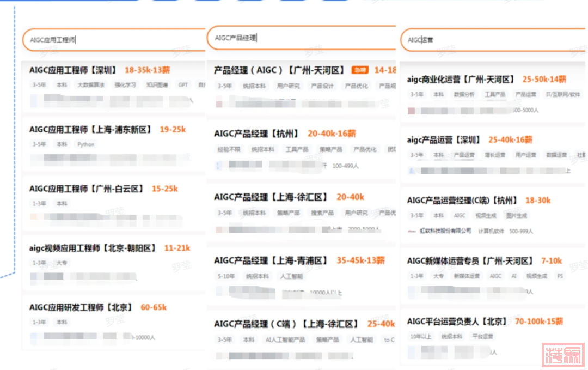
Task: Click the 虹软科技 company logo icon
Action: coord(412,231)
